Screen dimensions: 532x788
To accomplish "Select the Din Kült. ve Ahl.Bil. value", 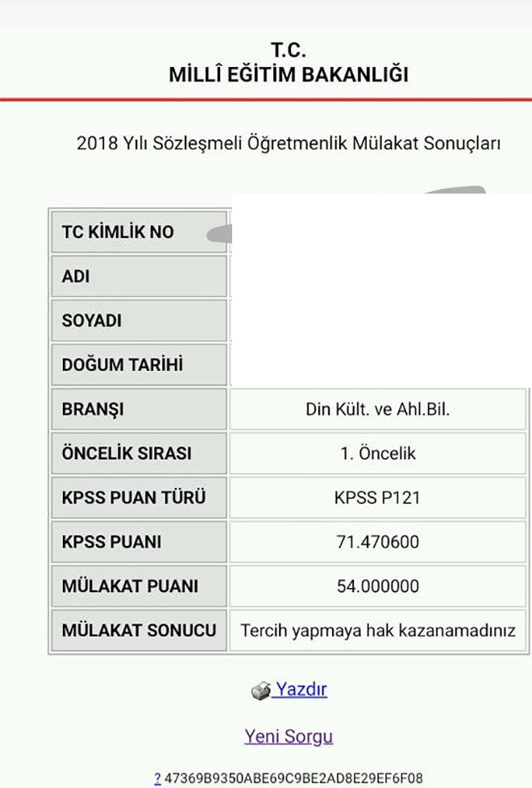I will (378, 409).
